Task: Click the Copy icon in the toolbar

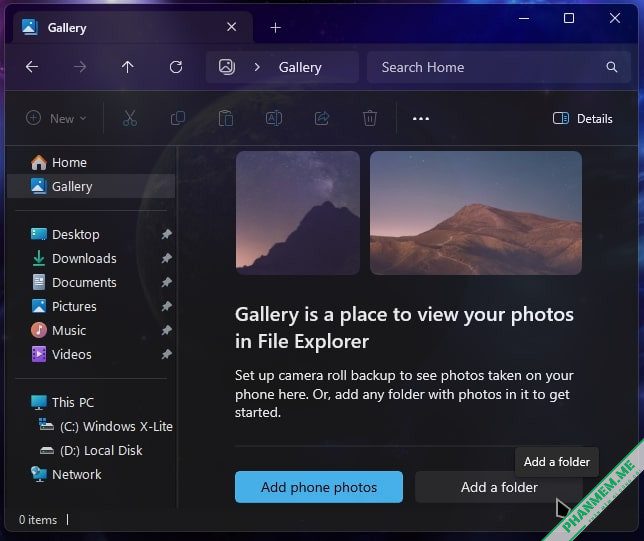Action: (x=178, y=118)
